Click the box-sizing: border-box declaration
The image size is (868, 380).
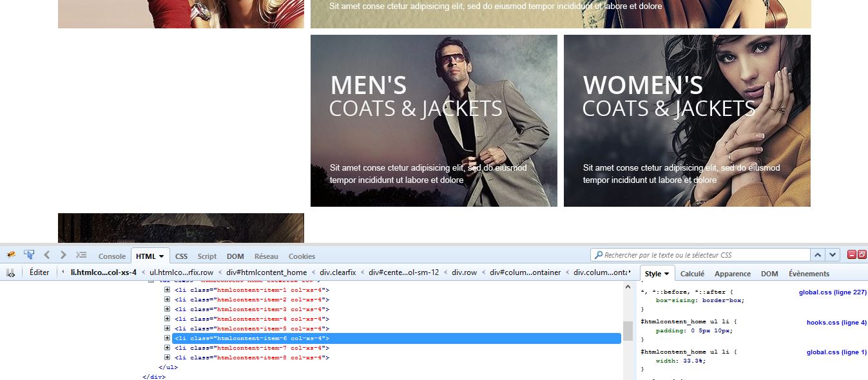tap(700, 300)
